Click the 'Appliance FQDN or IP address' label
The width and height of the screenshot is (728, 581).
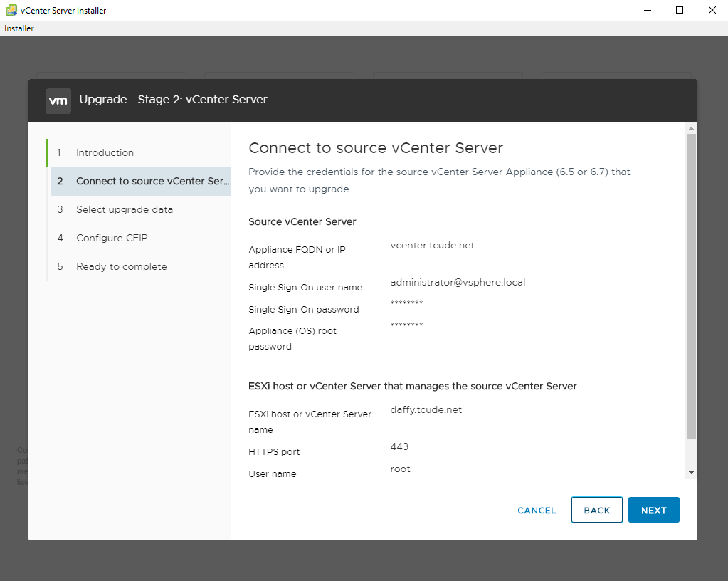tap(297, 257)
